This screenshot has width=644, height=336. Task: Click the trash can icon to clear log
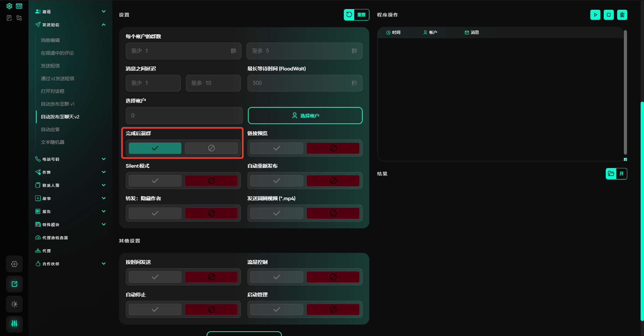tap(622, 15)
